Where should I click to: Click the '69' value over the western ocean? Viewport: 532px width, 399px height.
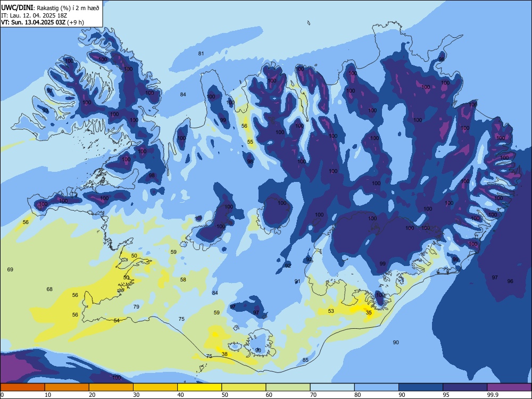coord(10,269)
